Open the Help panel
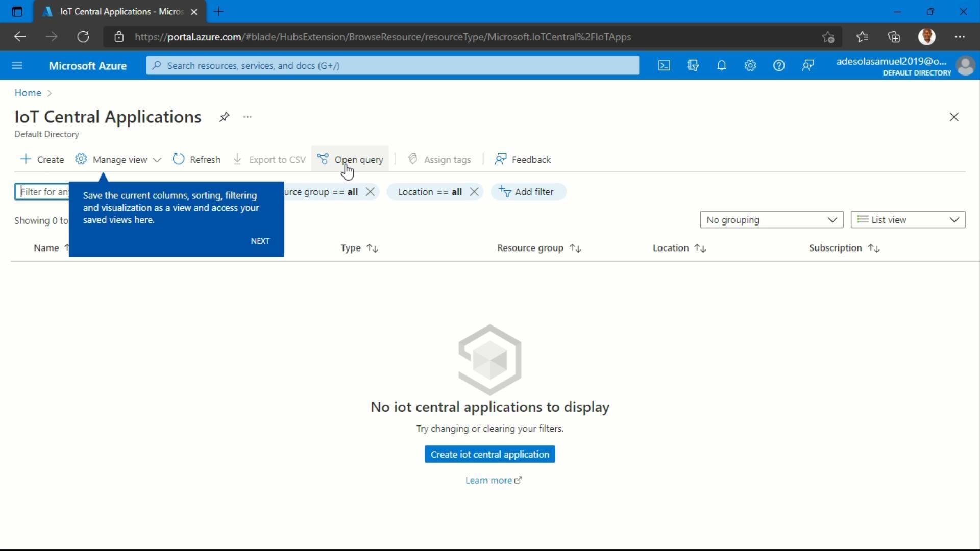The image size is (980, 551). tap(779, 65)
